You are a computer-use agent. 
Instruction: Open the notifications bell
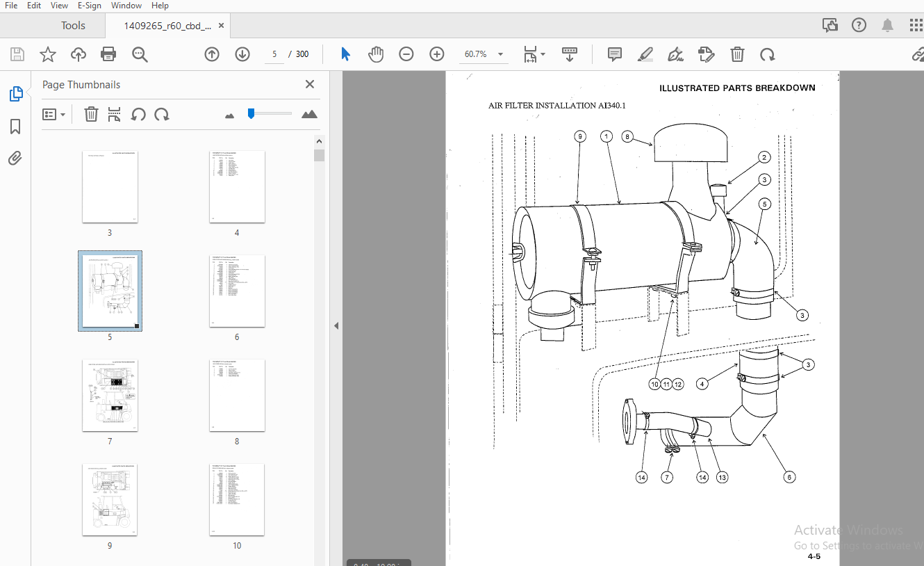[888, 26]
